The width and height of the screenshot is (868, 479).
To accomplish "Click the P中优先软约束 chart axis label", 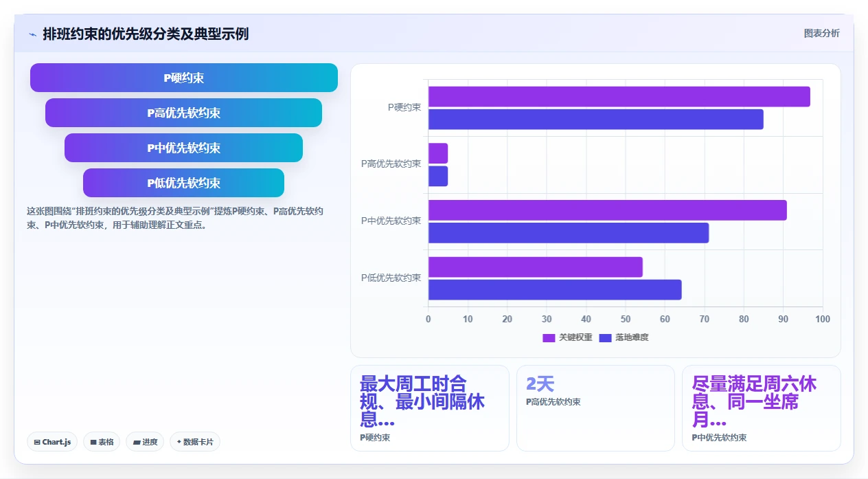I will coord(391,221).
